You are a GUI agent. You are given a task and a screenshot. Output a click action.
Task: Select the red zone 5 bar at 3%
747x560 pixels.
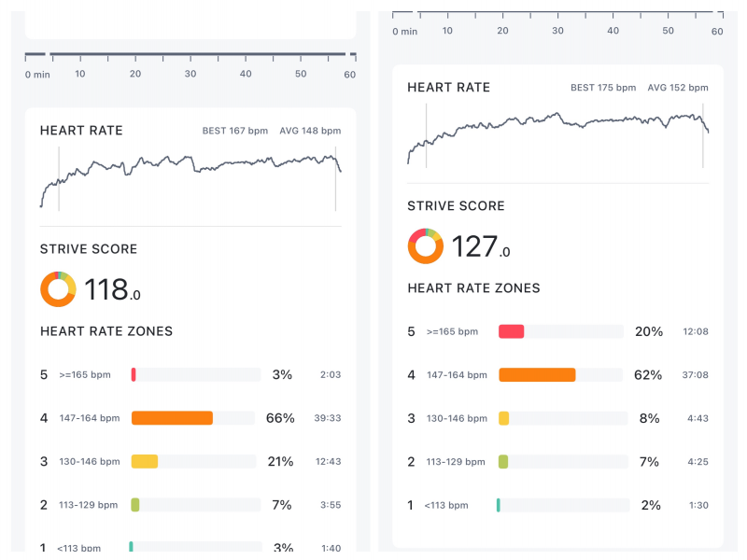[134, 374]
